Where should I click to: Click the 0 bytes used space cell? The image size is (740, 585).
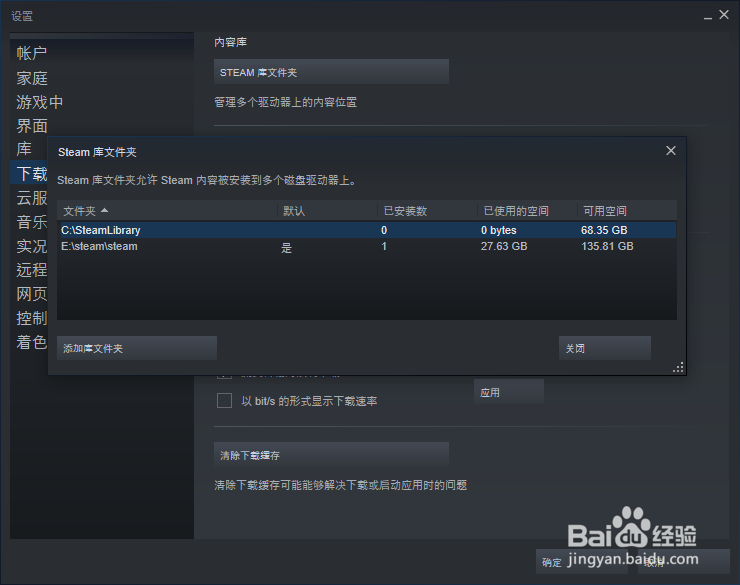[498, 230]
